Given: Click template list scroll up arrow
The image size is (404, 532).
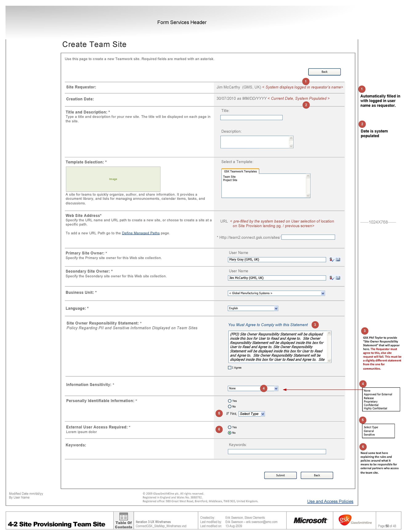Looking at the screenshot, I should [308, 176].
